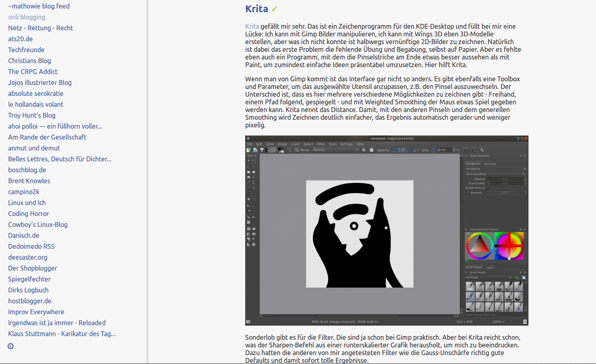Image resolution: width=596 pixels, height=364 pixels.
Task: Open Belles Lettres, Deutsch für Dichter feed
Action: tap(60, 159)
